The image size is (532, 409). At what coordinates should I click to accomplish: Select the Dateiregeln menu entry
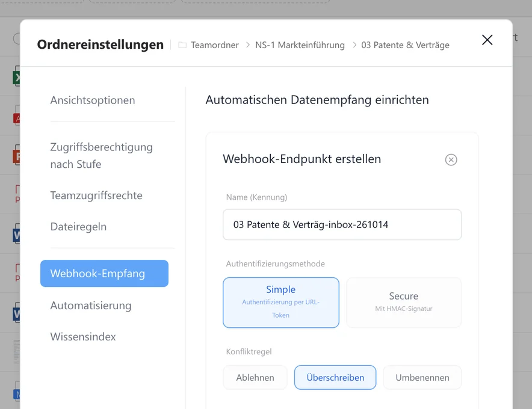point(78,227)
